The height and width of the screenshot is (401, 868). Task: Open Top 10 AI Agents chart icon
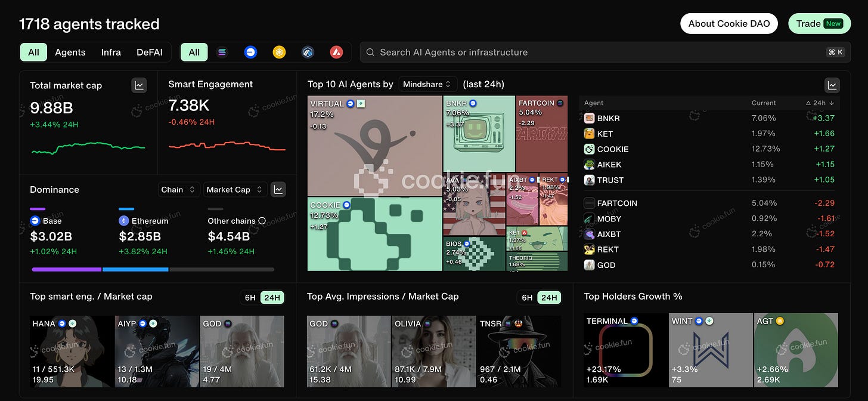(x=832, y=85)
